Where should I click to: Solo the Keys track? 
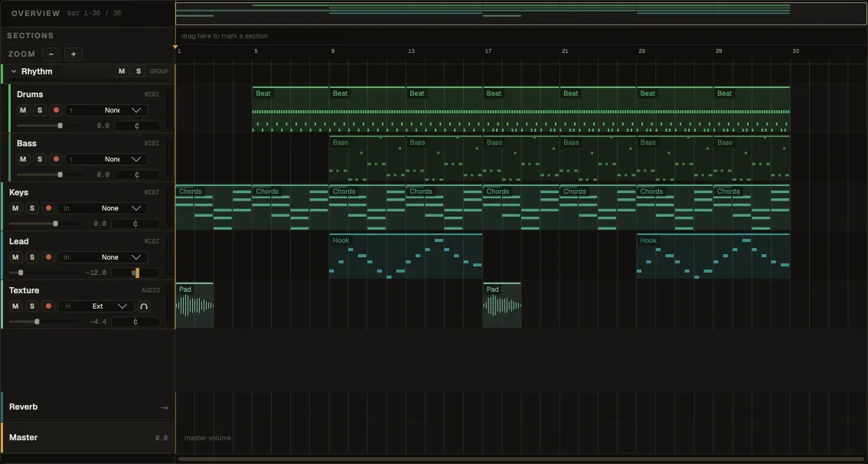point(31,208)
